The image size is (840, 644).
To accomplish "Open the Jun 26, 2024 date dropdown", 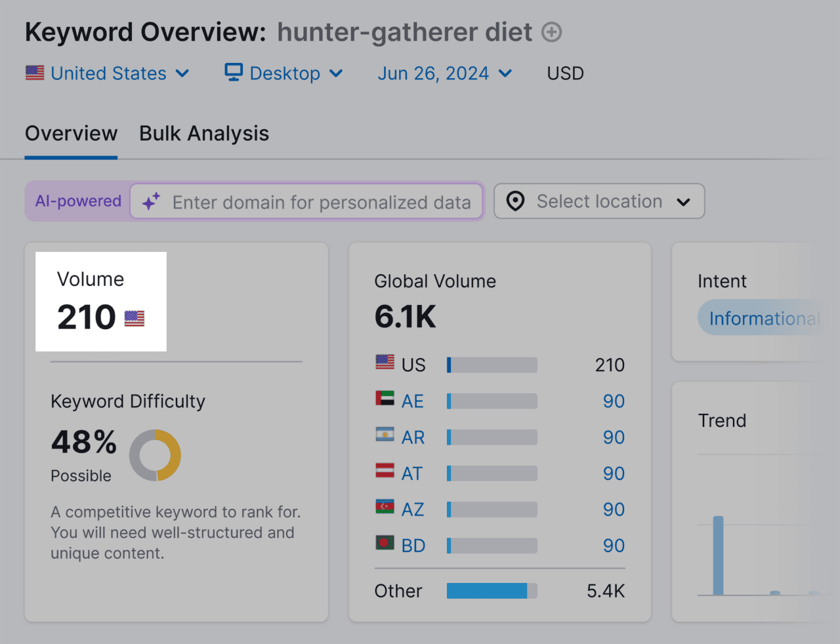I will tap(445, 73).
